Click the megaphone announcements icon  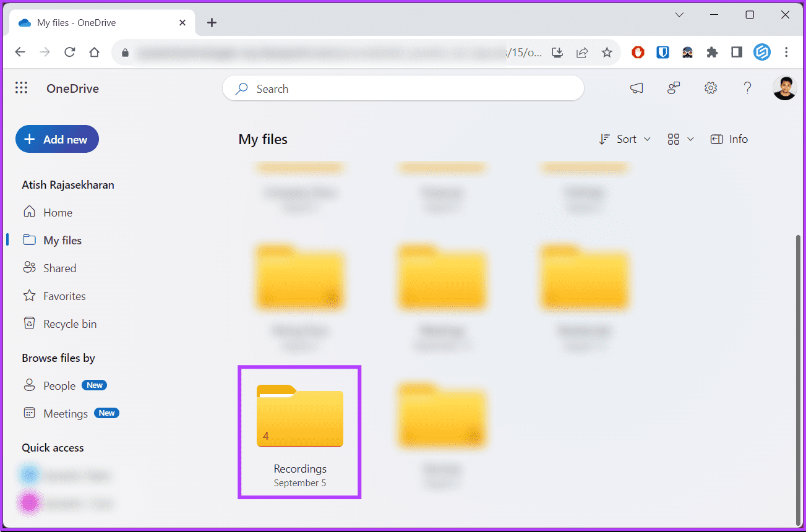pyautogui.click(x=637, y=88)
